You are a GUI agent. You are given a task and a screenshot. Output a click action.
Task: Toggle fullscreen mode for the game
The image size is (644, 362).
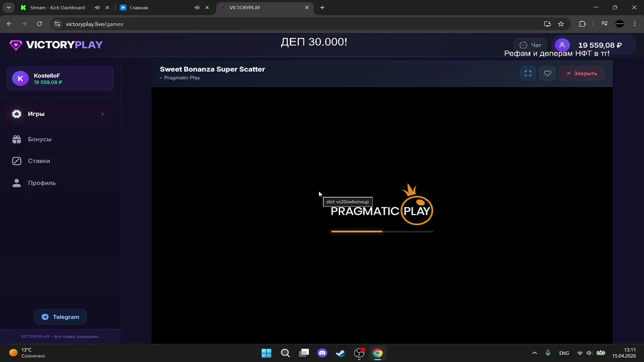tap(528, 73)
